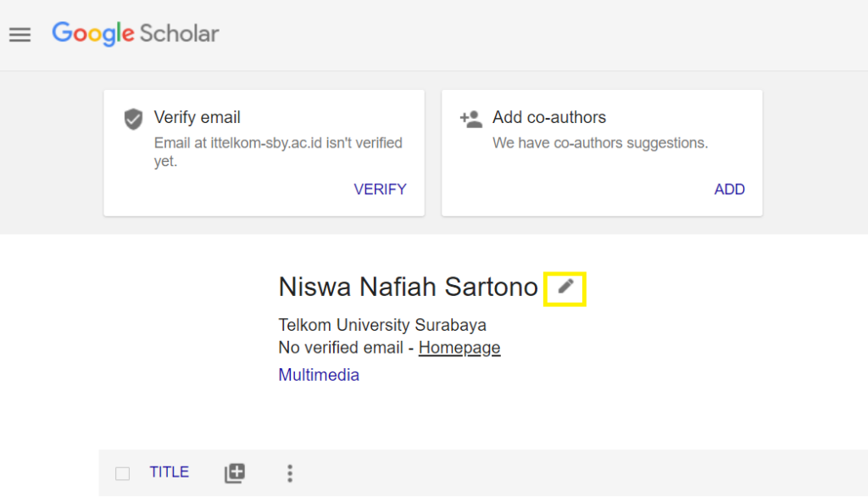Open the hamburger navigation menu

coord(20,35)
